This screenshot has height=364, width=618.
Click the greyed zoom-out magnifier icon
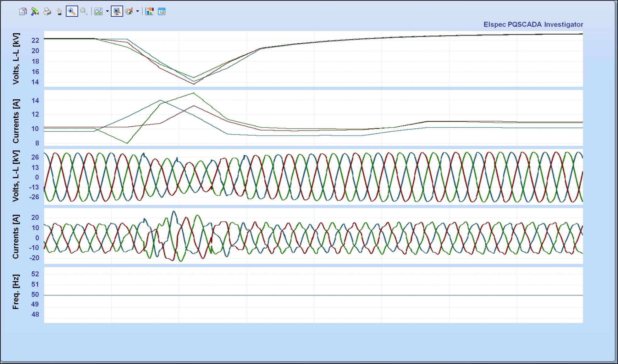coord(84,12)
